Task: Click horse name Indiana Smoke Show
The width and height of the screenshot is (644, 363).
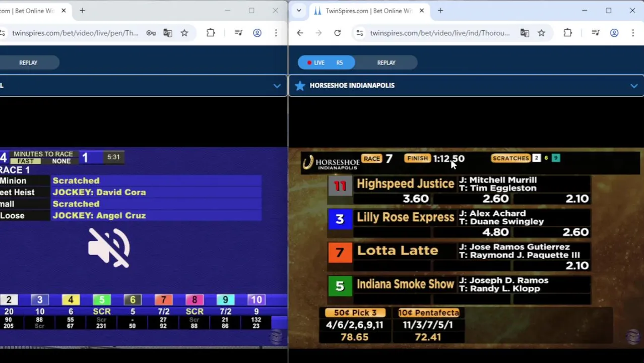Action: [405, 284]
